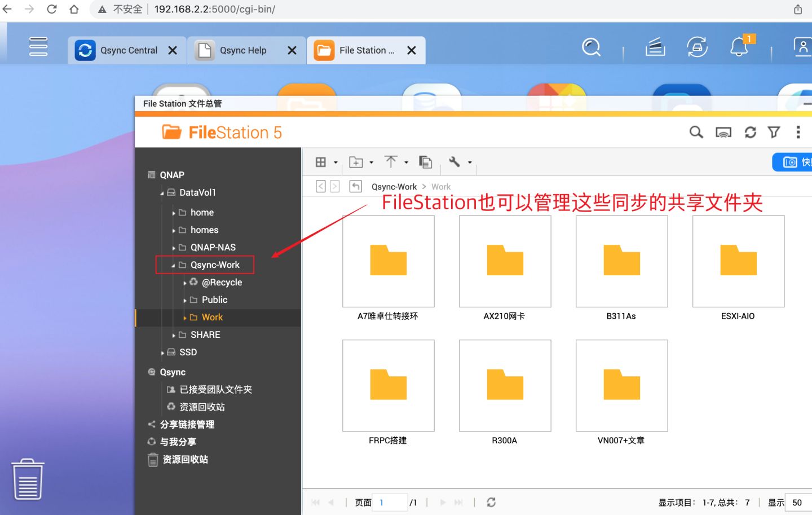This screenshot has height=515, width=812.
Task: Click the QTS notification bell icon
Action: [739, 47]
